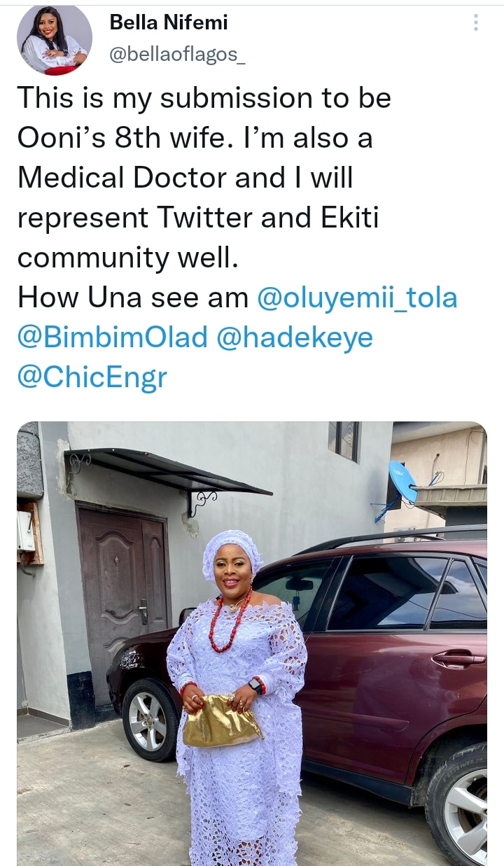Open the three-dot more options menu
The height and width of the screenshot is (866, 504).
(x=476, y=23)
